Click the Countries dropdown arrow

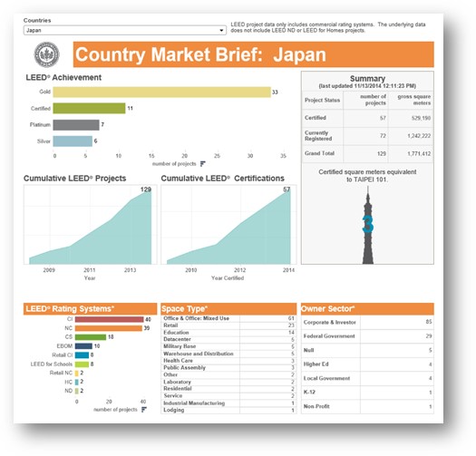coord(221,30)
